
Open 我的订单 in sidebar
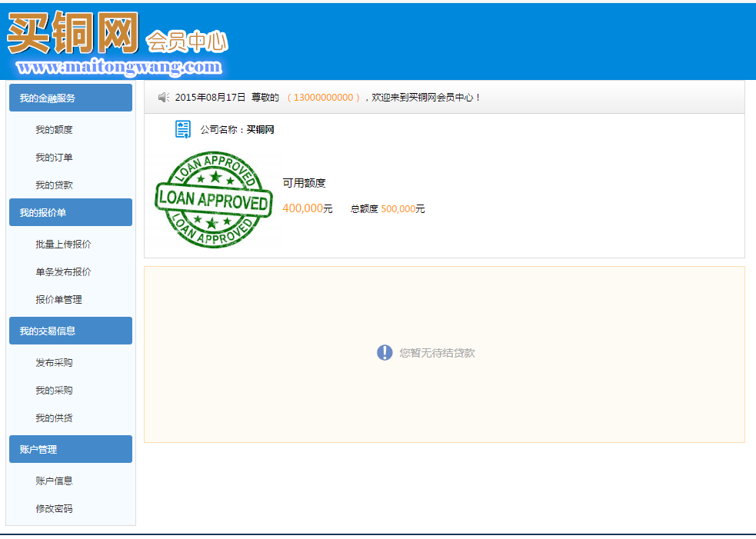tap(54, 157)
